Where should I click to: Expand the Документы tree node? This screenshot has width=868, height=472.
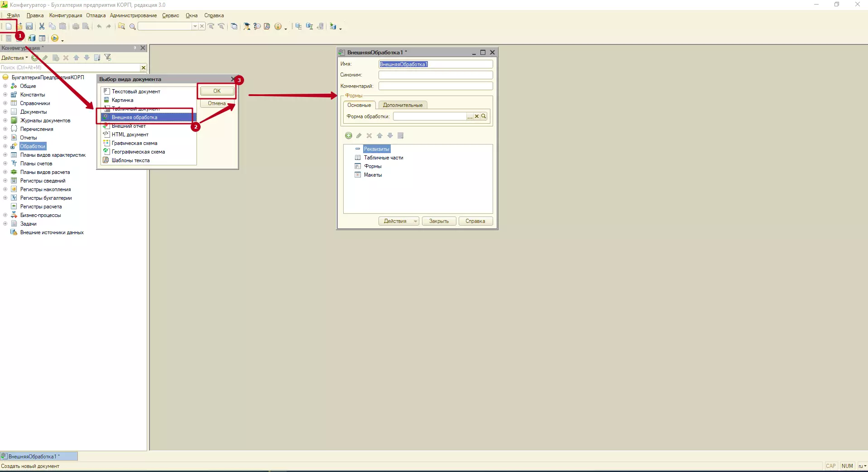coord(5,112)
